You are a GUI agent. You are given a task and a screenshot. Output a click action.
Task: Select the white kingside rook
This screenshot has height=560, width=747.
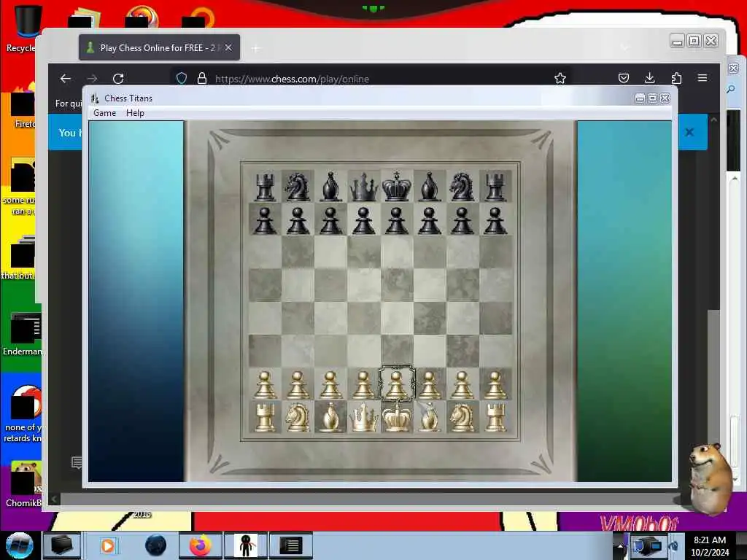(495, 418)
